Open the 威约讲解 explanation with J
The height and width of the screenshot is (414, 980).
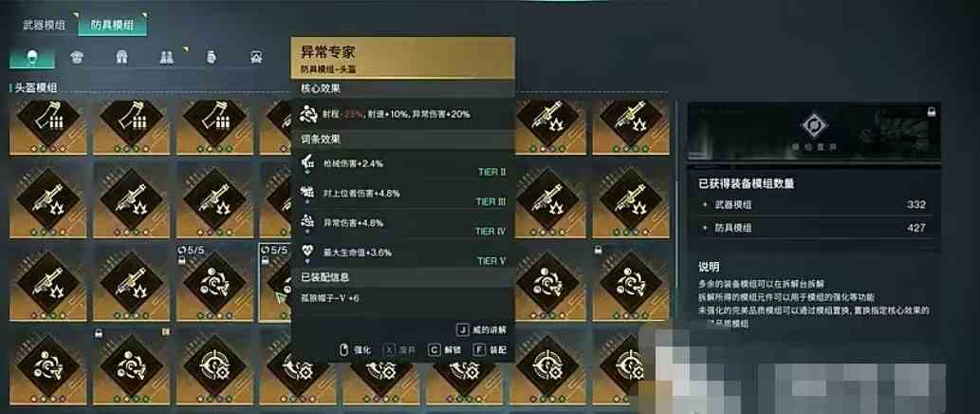482,329
